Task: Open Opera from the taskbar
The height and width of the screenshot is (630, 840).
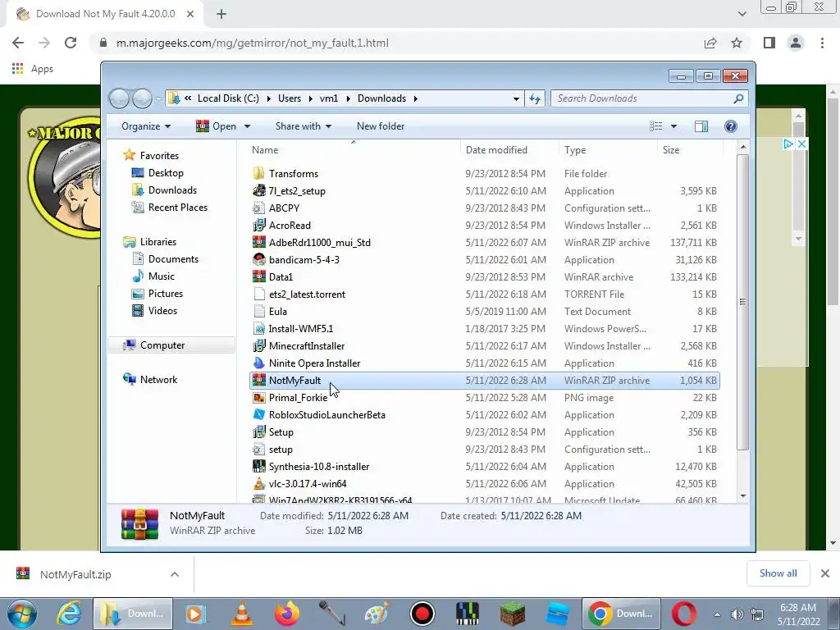Action: pyautogui.click(x=684, y=614)
